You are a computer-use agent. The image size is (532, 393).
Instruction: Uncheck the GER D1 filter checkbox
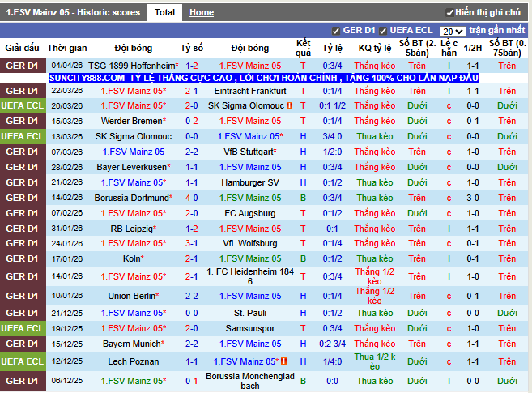click(x=337, y=31)
